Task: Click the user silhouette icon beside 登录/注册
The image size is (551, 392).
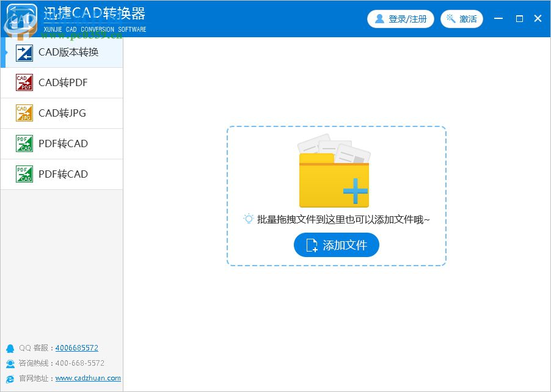Action: [x=379, y=18]
